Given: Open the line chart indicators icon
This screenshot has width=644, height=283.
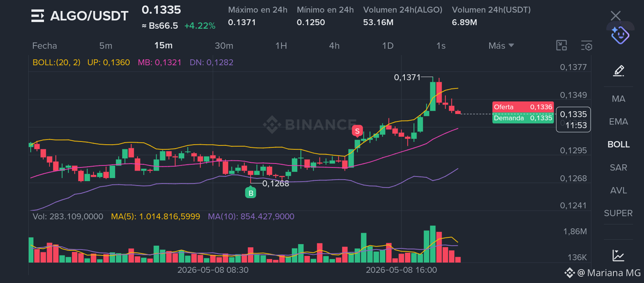Looking at the screenshot, I should [x=618, y=256].
